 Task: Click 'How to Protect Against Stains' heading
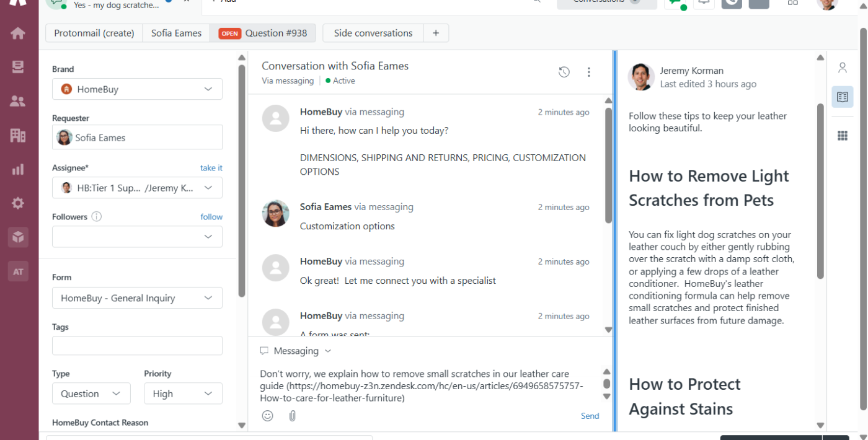(684, 397)
